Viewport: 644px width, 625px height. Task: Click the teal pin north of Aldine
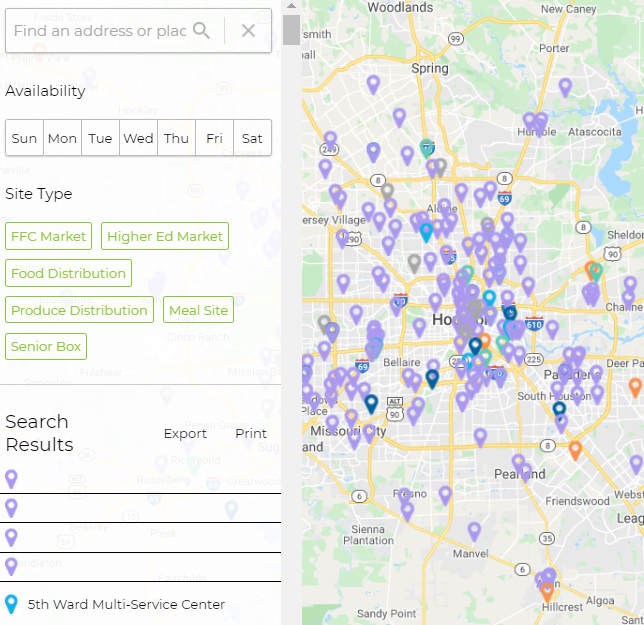(x=427, y=149)
